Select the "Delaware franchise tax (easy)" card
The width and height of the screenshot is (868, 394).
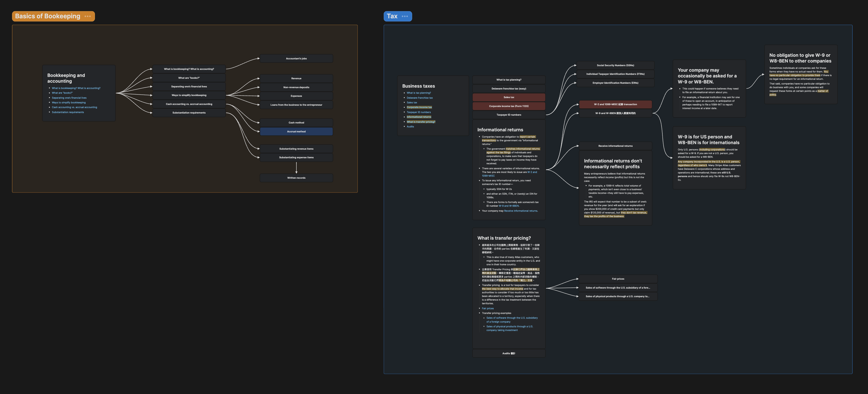pyautogui.click(x=509, y=89)
